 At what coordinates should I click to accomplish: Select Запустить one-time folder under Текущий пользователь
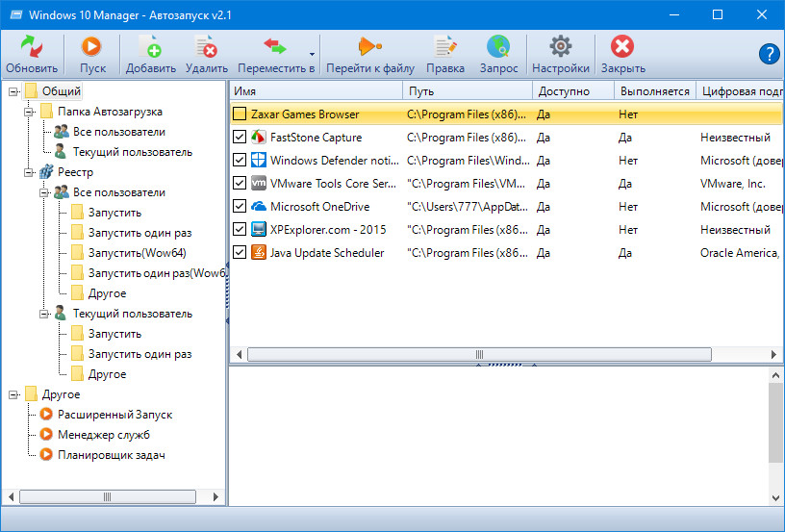(x=139, y=354)
